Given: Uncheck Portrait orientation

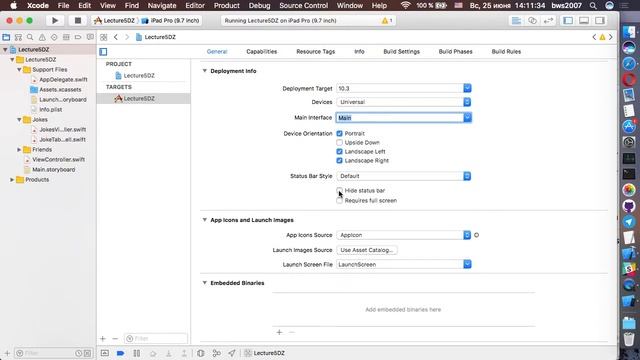Looking at the screenshot, I should click(x=340, y=133).
